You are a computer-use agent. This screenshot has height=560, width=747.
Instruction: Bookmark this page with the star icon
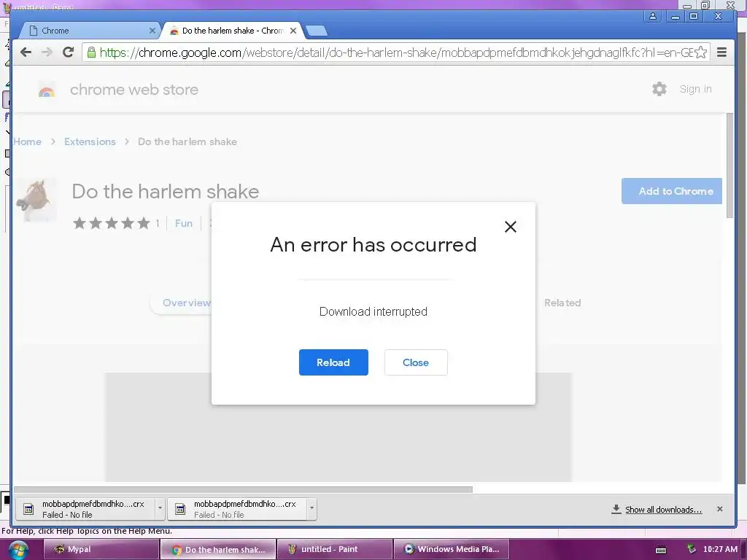[x=701, y=52]
